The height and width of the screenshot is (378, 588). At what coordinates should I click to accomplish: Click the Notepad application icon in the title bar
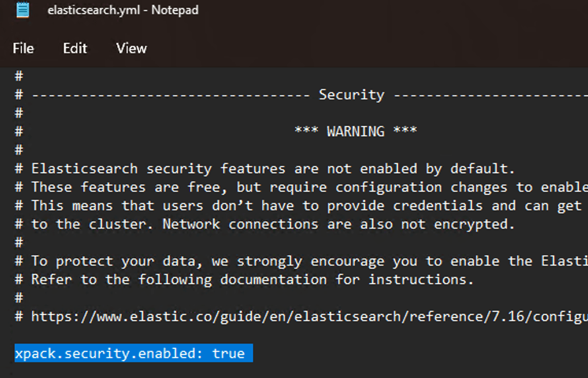23,9
